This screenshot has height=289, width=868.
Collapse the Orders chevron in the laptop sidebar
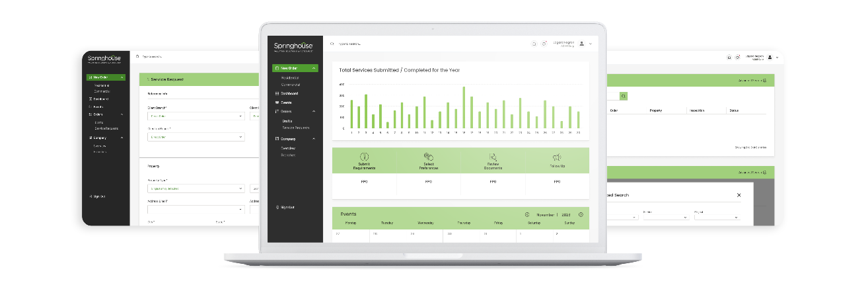314,112
